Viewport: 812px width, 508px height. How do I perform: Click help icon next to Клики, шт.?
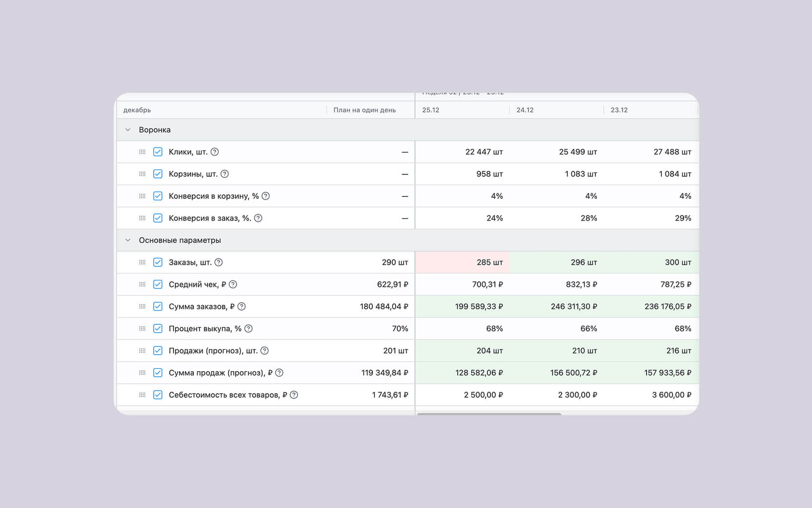tap(214, 152)
